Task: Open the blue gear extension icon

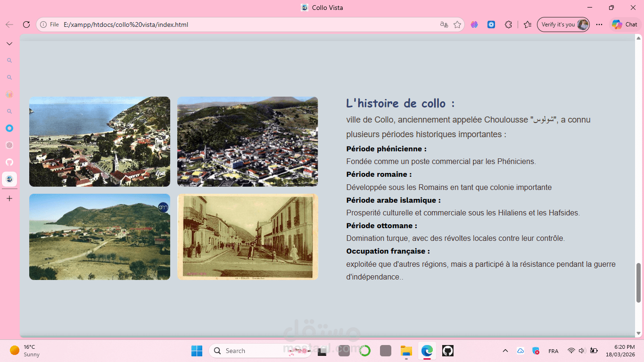Action: click(491, 25)
